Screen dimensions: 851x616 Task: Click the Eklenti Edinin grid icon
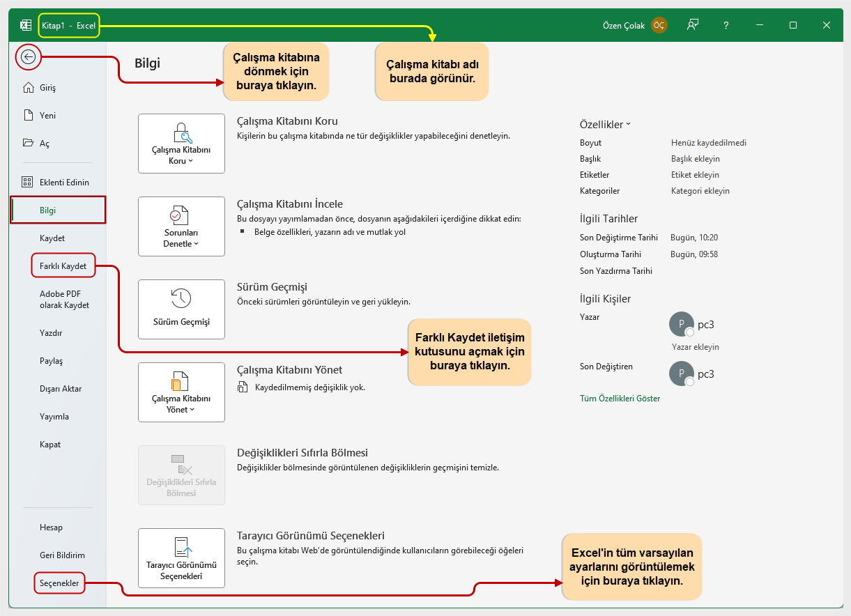[x=28, y=182]
